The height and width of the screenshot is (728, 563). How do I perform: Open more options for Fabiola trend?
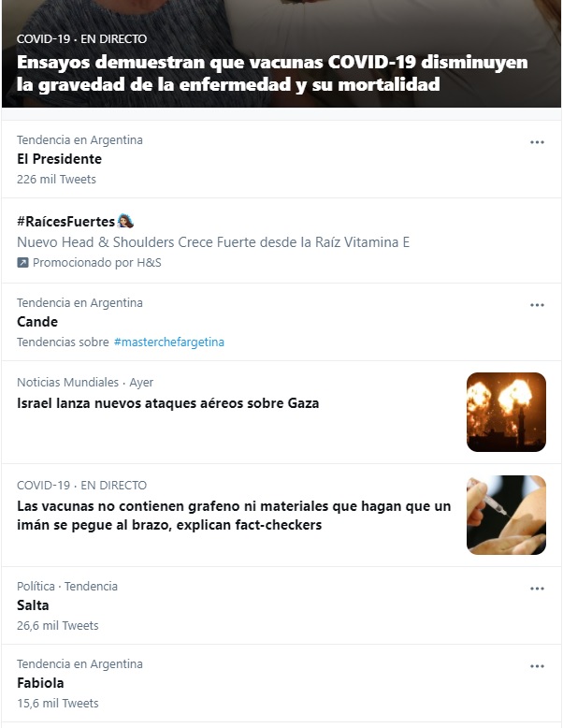pos(537,666)
